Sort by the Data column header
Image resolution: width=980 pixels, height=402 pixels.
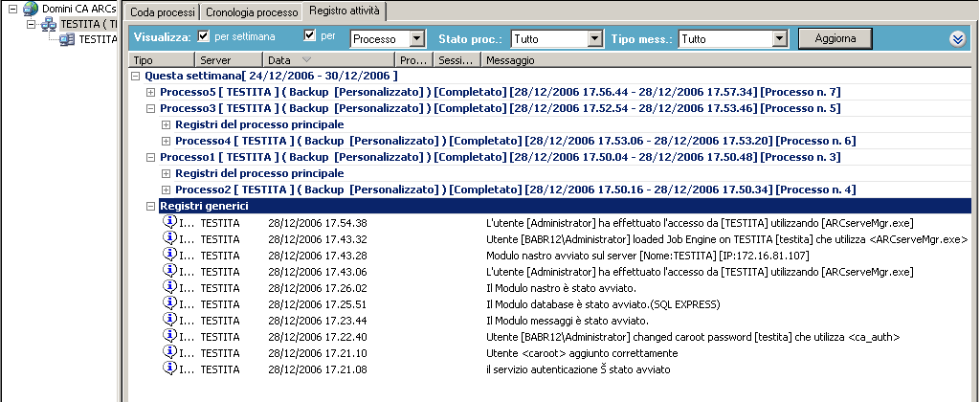[x=329, y=60]
